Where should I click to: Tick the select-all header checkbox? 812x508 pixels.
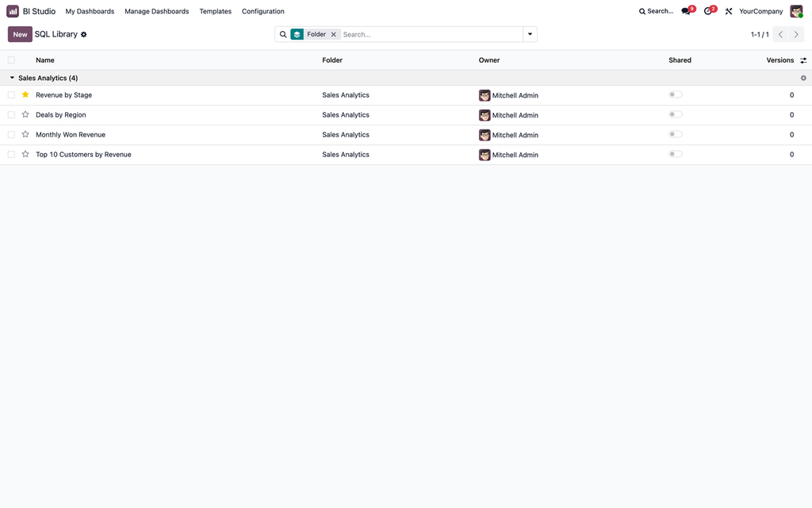tap(11, 60)
